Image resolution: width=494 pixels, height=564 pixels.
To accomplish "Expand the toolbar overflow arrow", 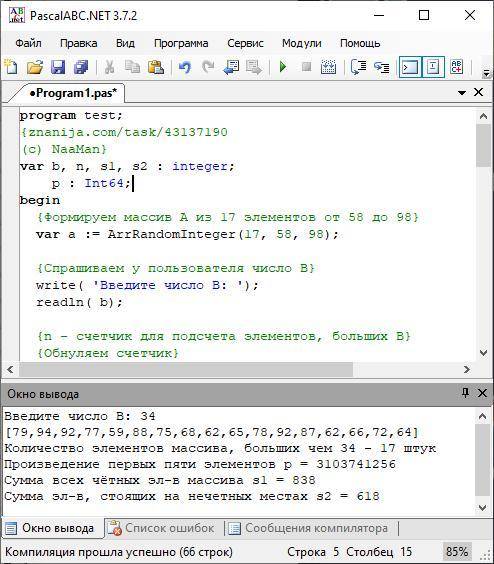I will tap(486, 73).
